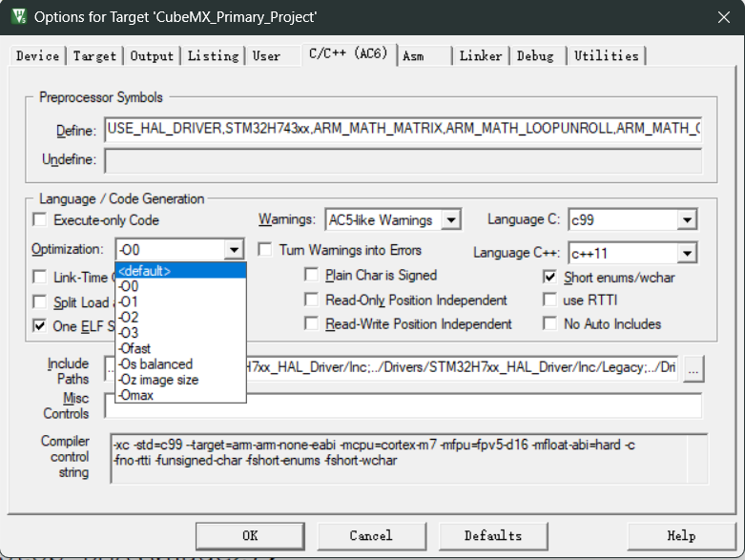Uncheck One ELF Section per Function

(40, 326)
